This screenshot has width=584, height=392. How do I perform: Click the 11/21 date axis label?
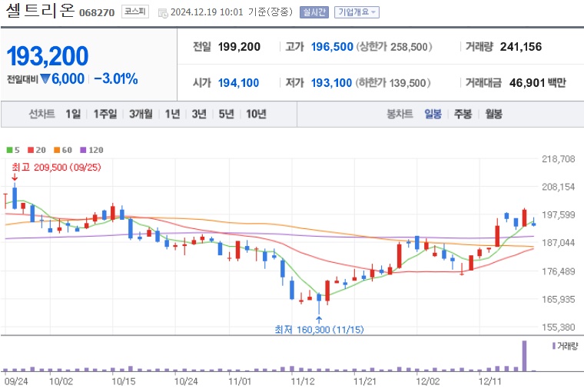tap(365, 381)
